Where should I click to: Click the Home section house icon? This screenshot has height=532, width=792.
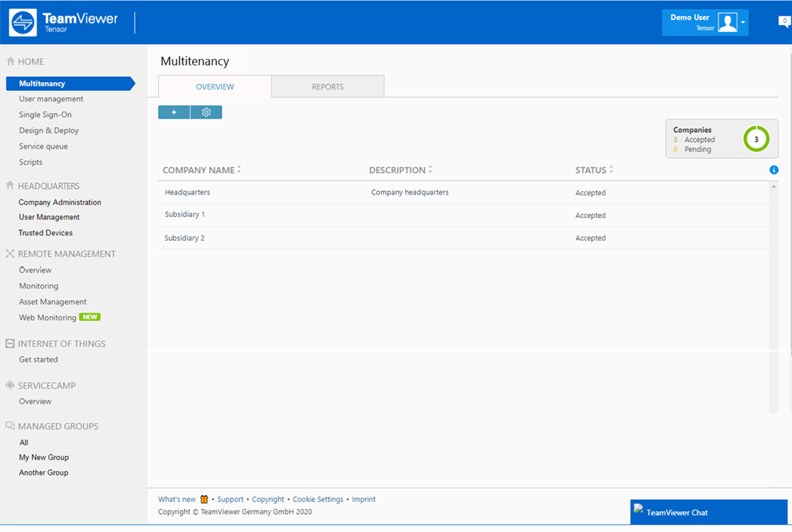[x=10, y=61]
